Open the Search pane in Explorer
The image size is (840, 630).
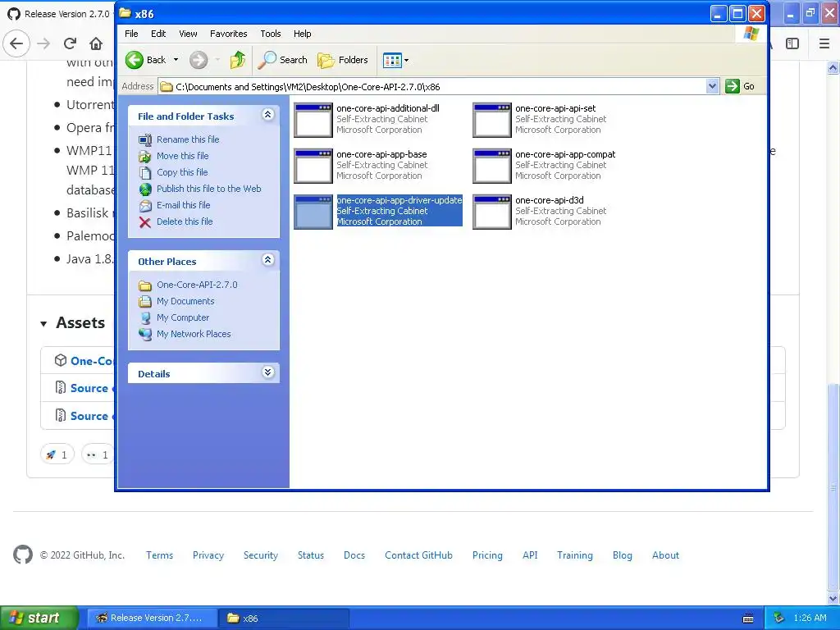282,60
